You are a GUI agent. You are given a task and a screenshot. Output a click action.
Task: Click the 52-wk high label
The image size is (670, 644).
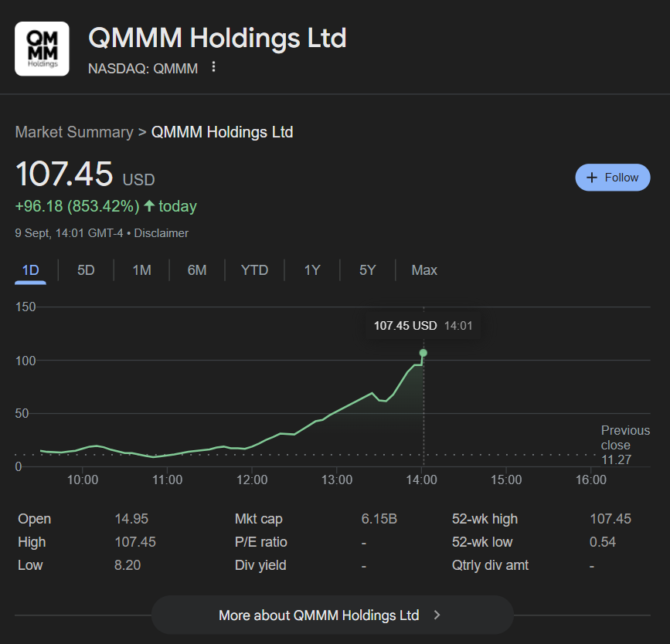point(485,518)
